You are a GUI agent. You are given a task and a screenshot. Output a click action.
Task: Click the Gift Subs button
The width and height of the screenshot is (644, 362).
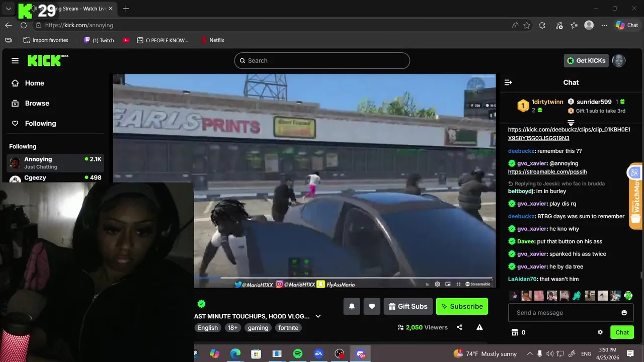tap(408, 306)
